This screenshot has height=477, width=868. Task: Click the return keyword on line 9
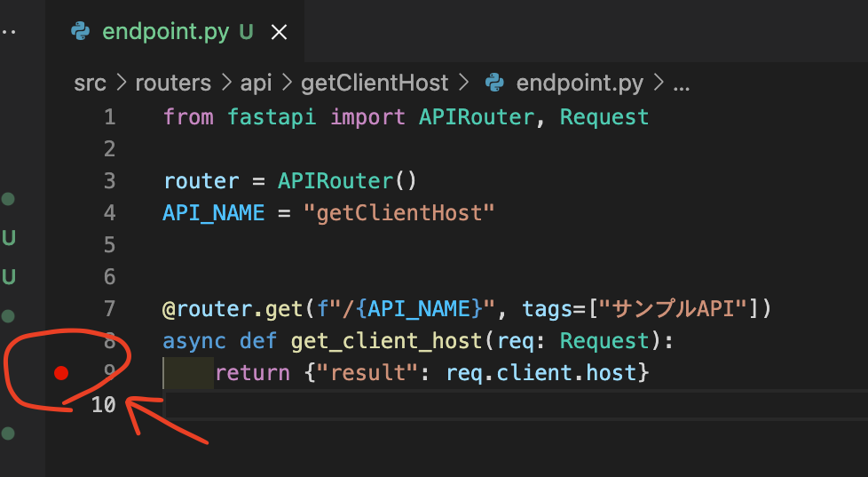pos(252,373)
